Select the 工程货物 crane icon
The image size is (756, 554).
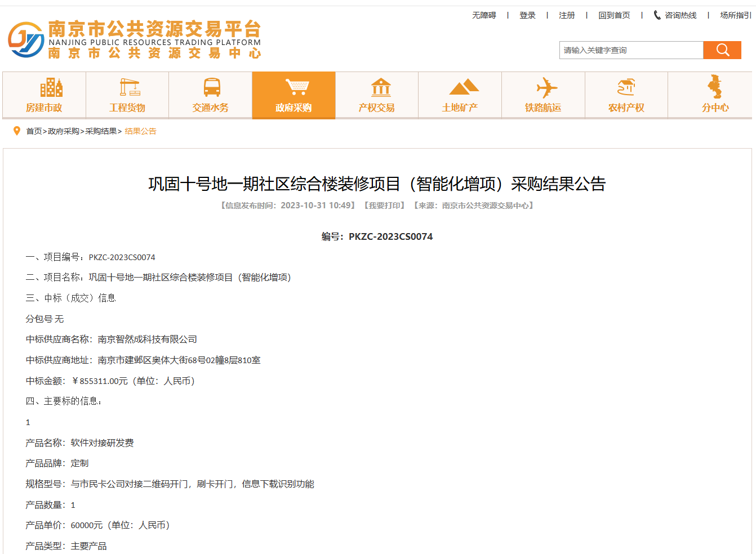pos(130,88)
